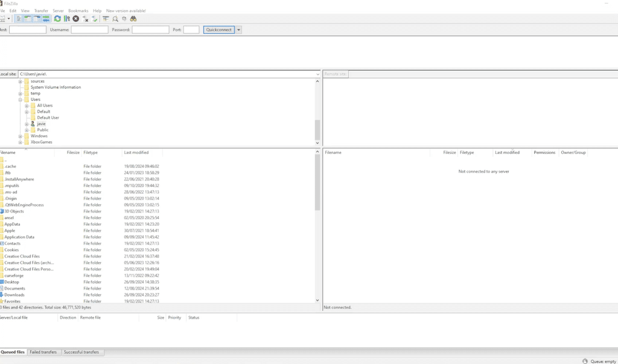The image size is (618, 364).
Task: Select the Desktop folder icon
Action: [2, 282]
